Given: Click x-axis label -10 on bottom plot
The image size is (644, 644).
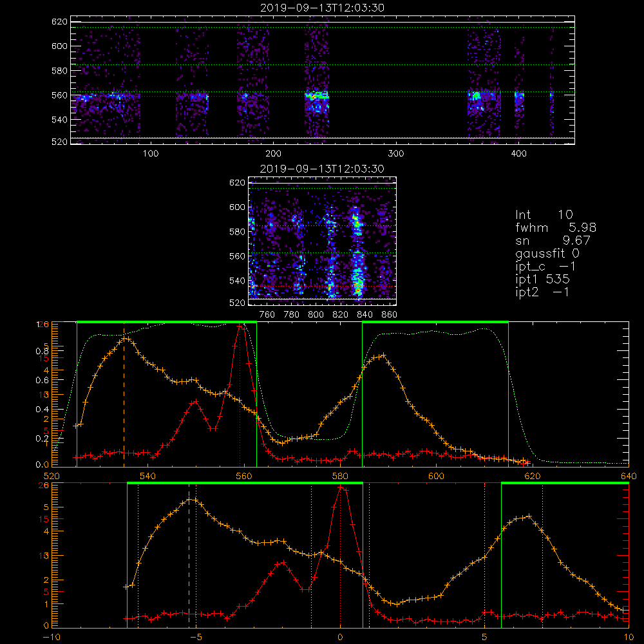Looking at the screenshot, I should click(x=52, y=637).
